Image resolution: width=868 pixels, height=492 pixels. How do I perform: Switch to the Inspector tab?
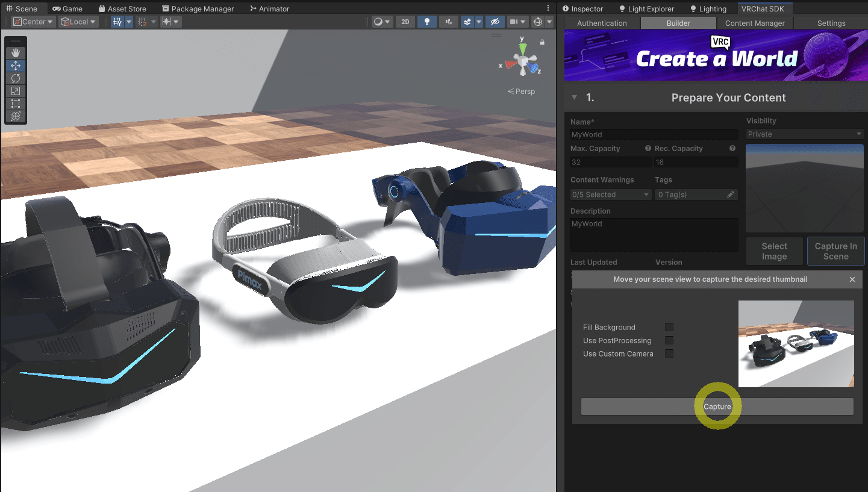(582, 9)
